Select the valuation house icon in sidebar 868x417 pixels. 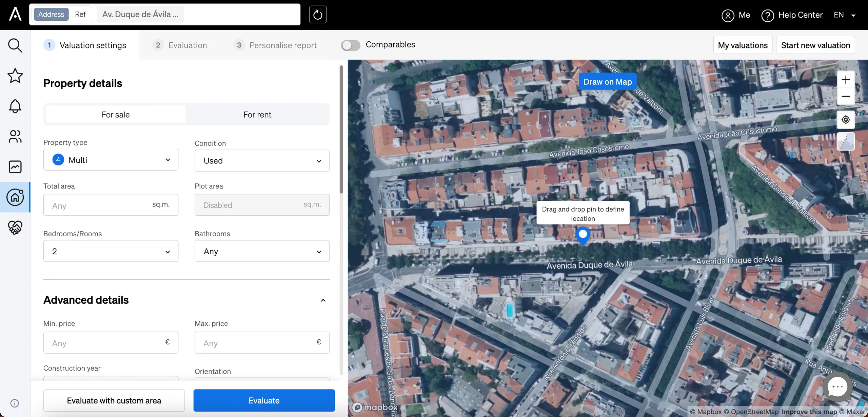pos(15,197)
